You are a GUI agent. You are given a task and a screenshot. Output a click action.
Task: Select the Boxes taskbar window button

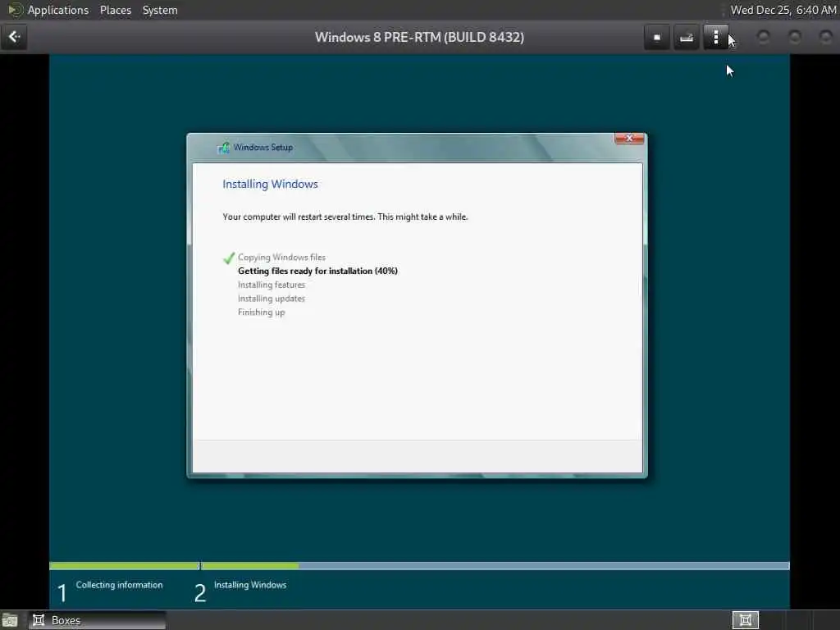point(97,620)
